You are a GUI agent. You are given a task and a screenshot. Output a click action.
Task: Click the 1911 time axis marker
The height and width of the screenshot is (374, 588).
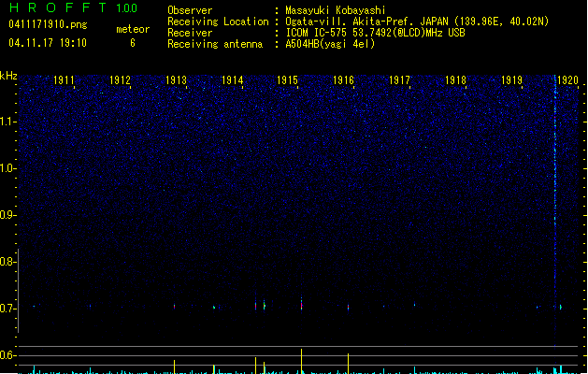64,80
